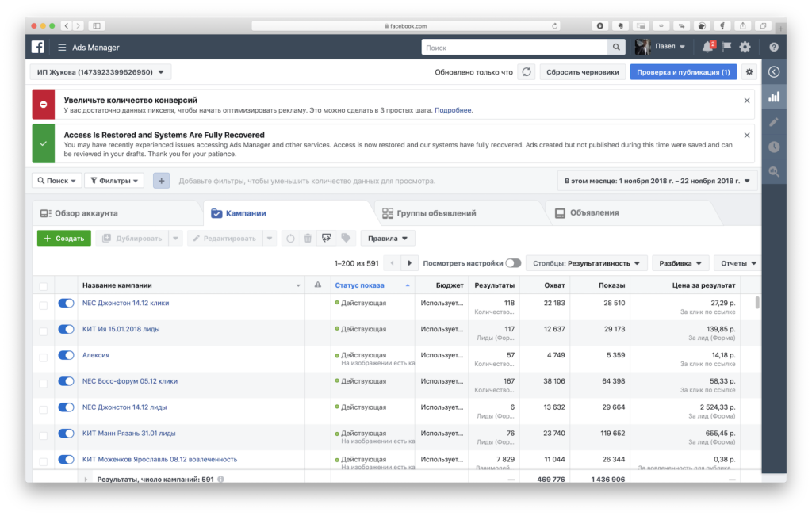The width and height of the screenshot is (812, 516).
Task: Turn off NEC Джонстон 14.12 клики campaign
Action: coord(66,304)
